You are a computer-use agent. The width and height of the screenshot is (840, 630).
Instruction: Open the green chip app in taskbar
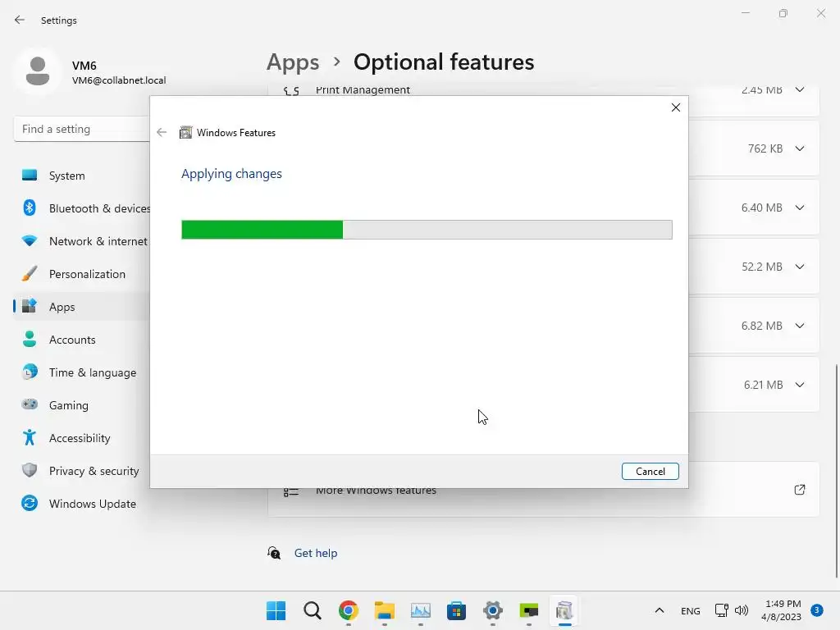529,610
